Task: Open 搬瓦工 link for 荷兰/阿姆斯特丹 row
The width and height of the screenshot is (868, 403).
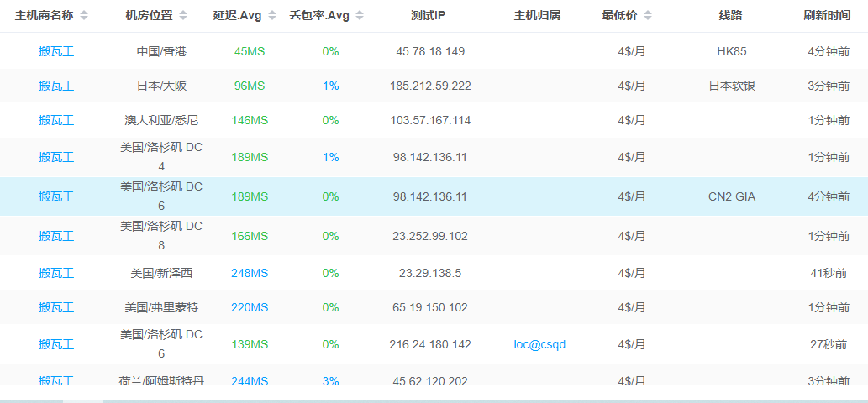Action: pos(56,380)
